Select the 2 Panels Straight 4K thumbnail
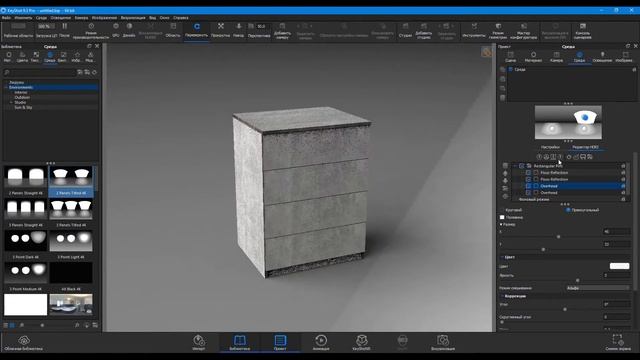Viewport: 640px width, 360px height. tap(25, 177)
